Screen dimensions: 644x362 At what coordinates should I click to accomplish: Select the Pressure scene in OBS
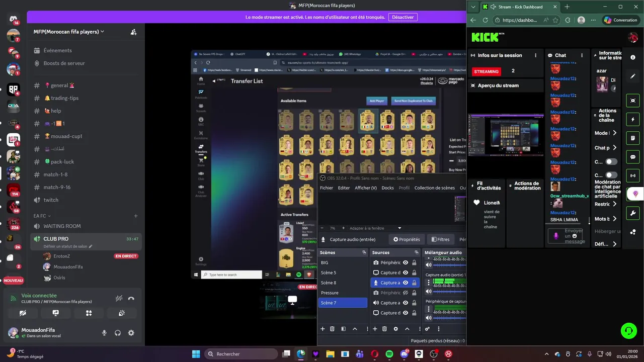click(x=343, y=293)
